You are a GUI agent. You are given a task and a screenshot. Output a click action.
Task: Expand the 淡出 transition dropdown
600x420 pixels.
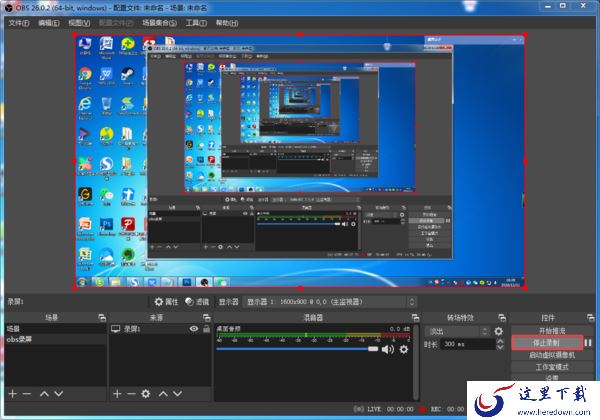tap(458, 331)
